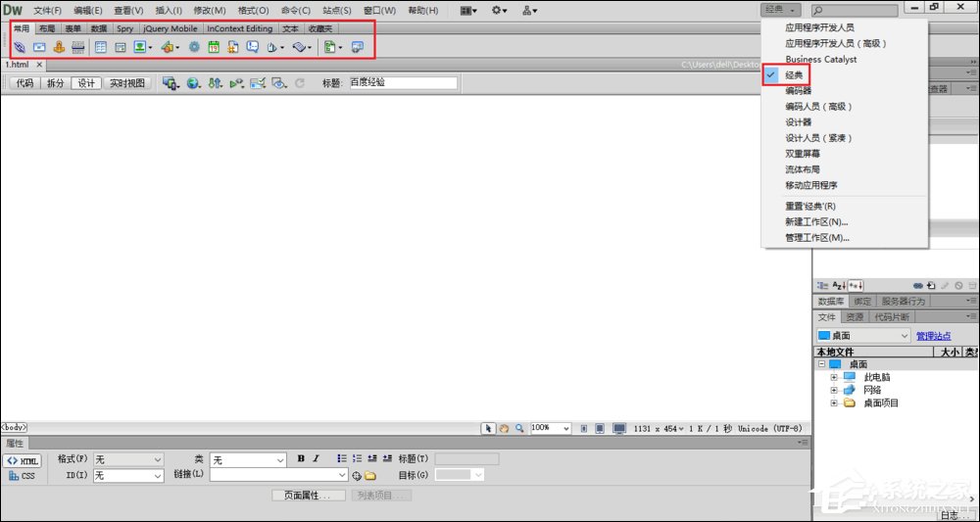Click the 页面属性 button
The height and width of the screenshot is (522, 980).
click(x=309, y=496)
